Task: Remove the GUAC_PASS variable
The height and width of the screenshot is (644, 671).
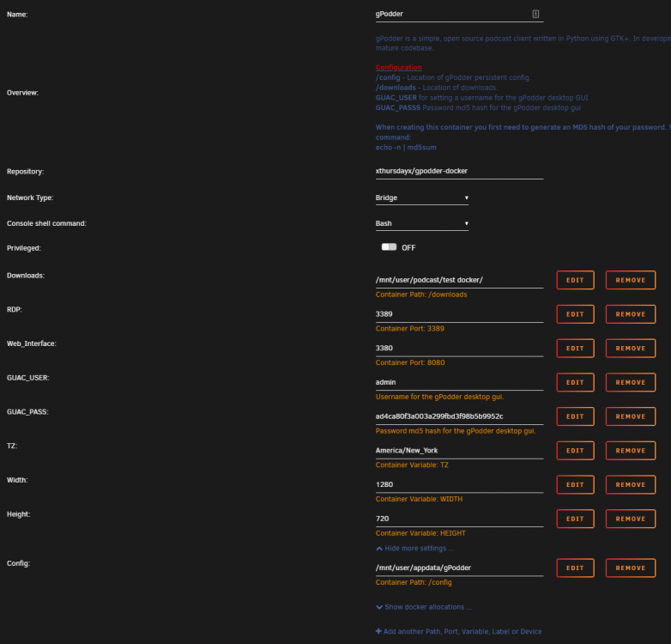Action: click(631, 416)
